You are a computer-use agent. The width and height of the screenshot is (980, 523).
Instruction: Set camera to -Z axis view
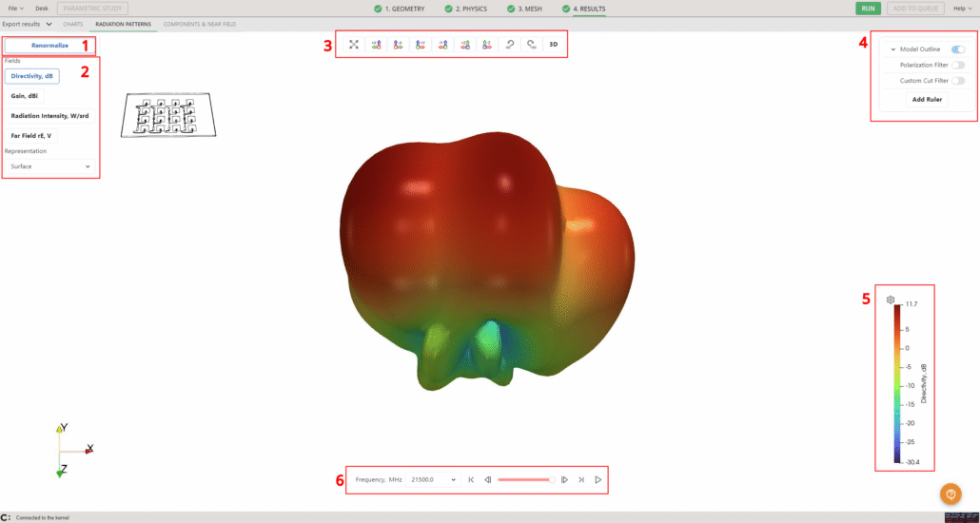(487, 45)
